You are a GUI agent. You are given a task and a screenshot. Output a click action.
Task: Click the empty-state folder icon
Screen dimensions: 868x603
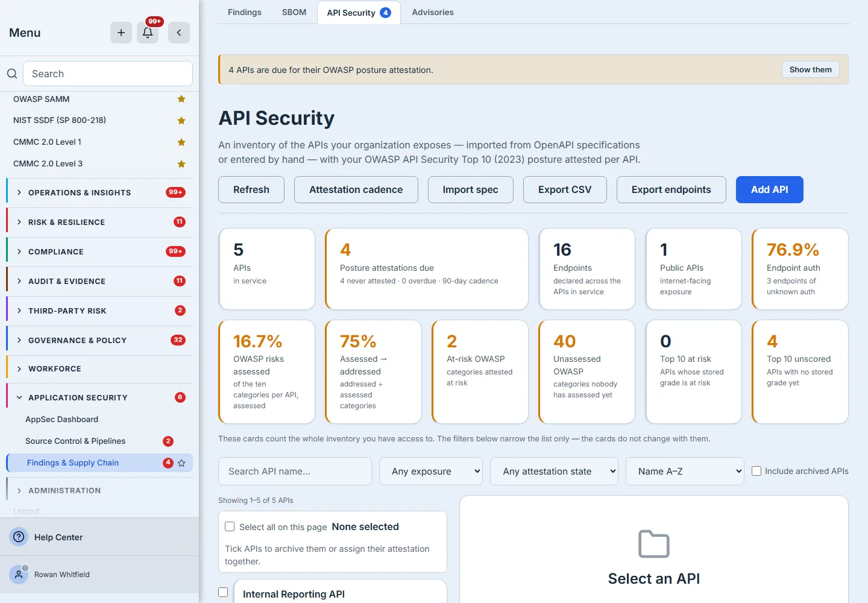pyautogui.click(x=654, y=544)
